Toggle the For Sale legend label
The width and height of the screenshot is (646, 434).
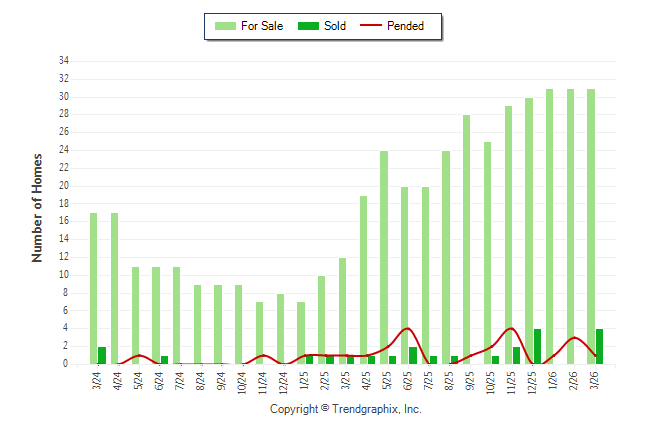coord(262,26)
